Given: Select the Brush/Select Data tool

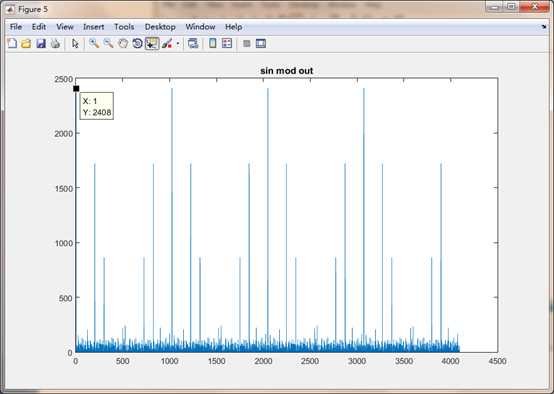Looking at the screenshot, I should 167,43.
